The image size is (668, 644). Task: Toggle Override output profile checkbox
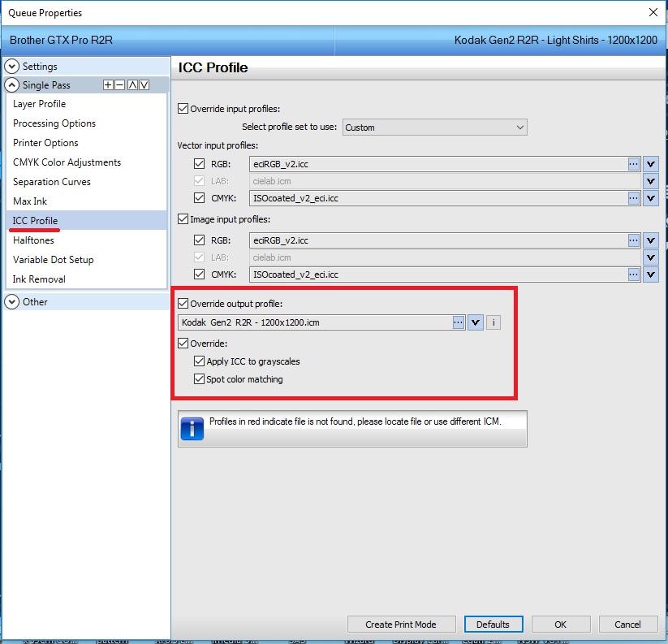183,304
